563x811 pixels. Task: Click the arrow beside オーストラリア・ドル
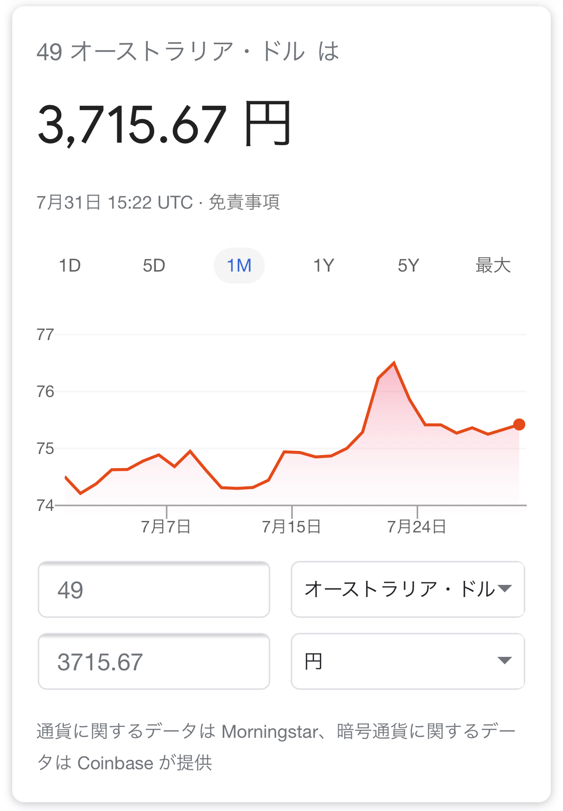pyautogui.click(x=504, y=589)
